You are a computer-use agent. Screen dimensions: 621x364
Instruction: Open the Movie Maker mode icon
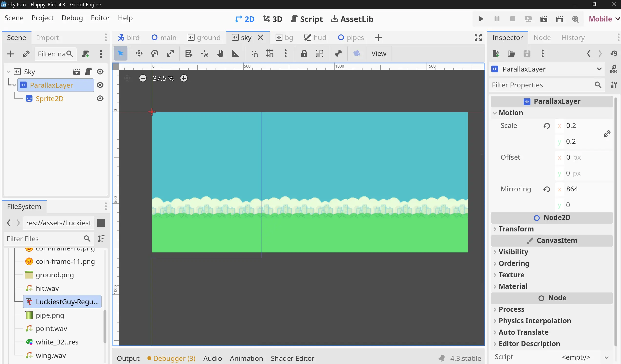point(575,19)
